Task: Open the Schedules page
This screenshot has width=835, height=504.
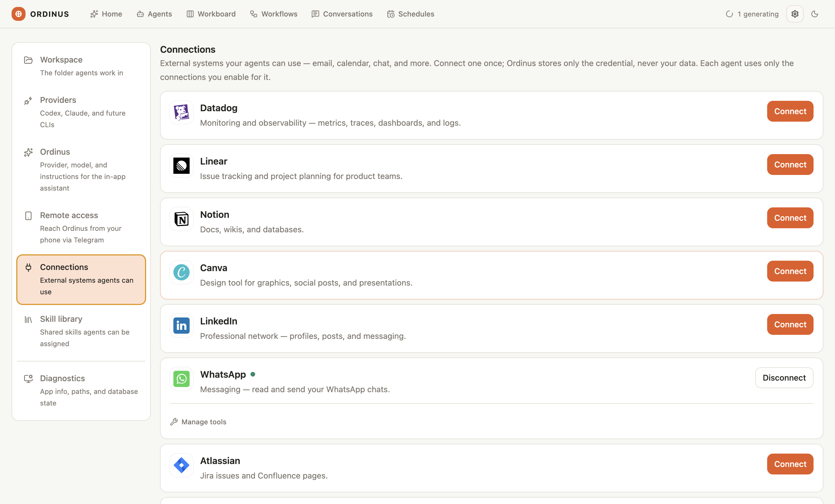Action: coord(411,14)
